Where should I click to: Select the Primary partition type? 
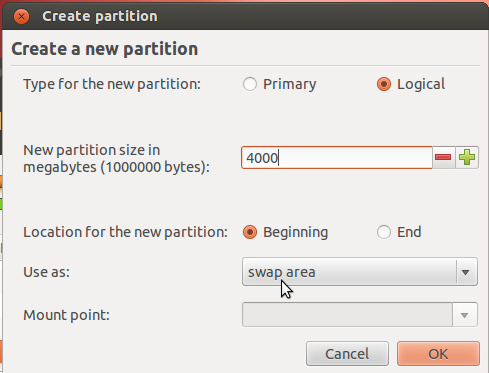[x=279, y=84]
